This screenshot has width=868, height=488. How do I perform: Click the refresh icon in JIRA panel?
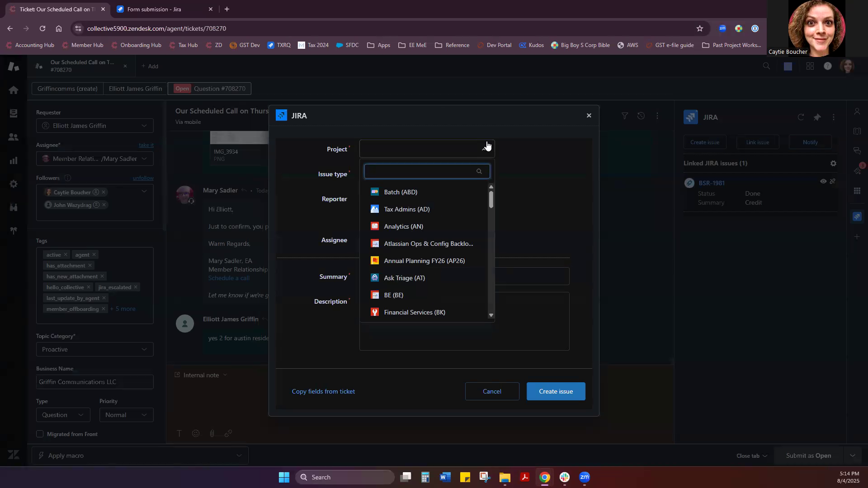(x=801, y=117)
